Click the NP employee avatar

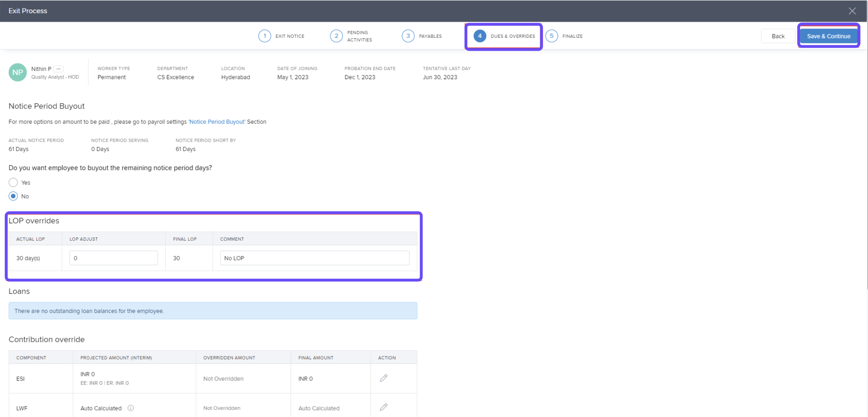(18, 72)
